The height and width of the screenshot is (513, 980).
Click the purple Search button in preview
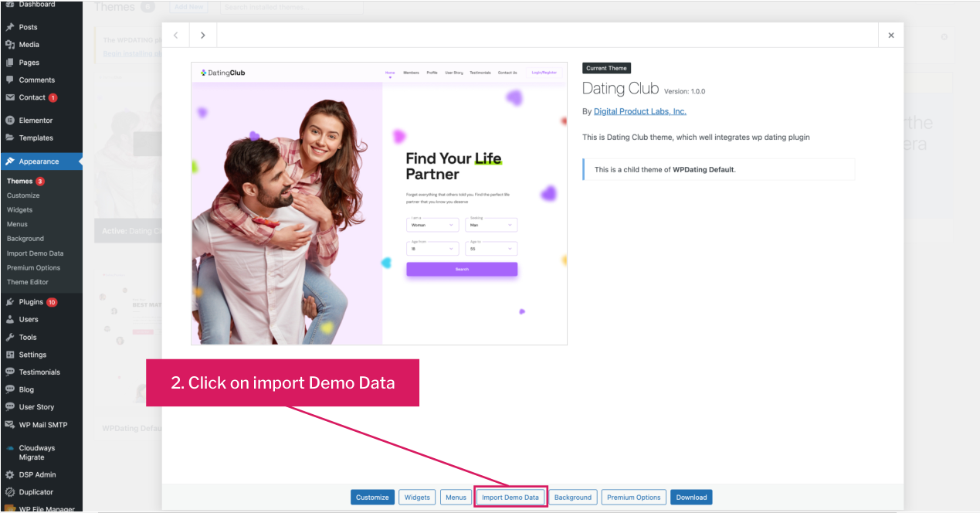click(462, 269)
